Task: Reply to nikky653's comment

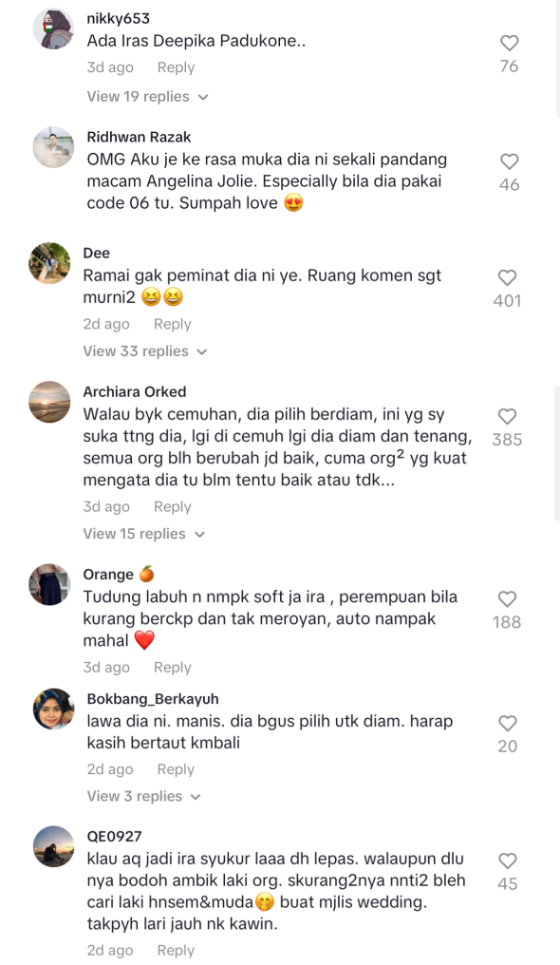Action: point(176,67)
